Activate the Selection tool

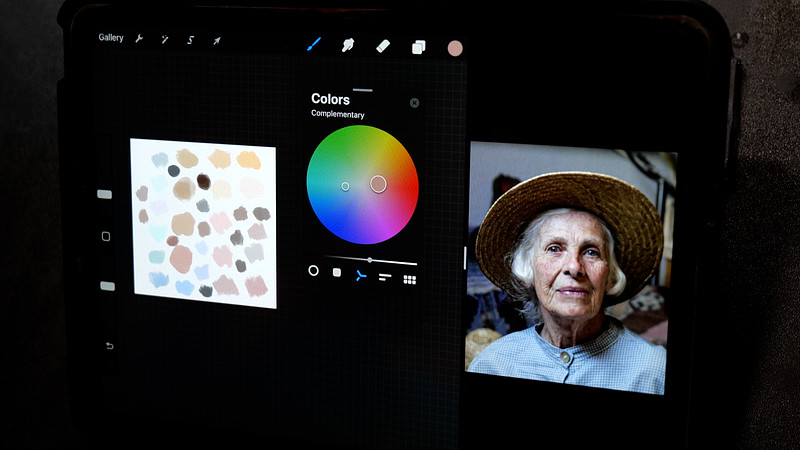190,40
